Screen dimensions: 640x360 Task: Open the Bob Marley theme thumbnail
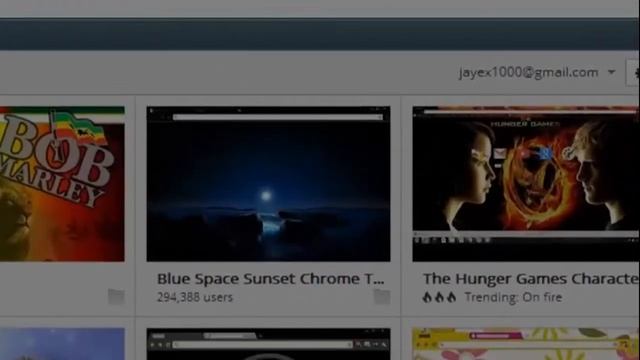click(62, 184)
